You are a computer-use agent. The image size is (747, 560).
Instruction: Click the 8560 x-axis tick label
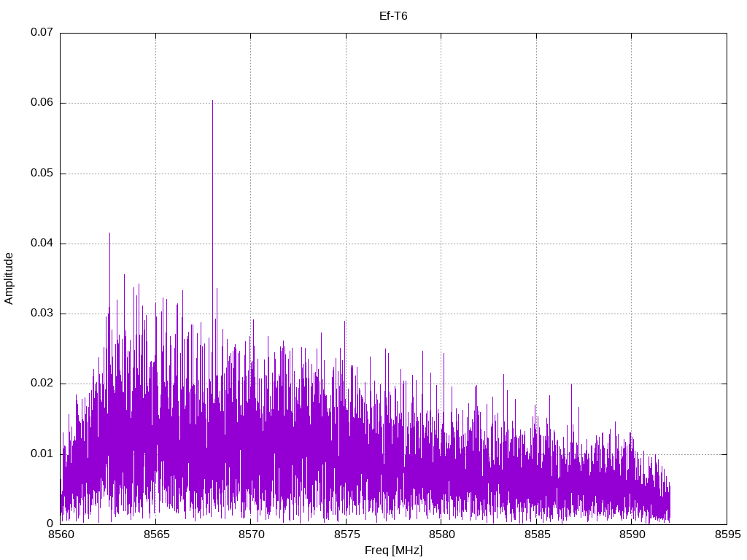60,535
